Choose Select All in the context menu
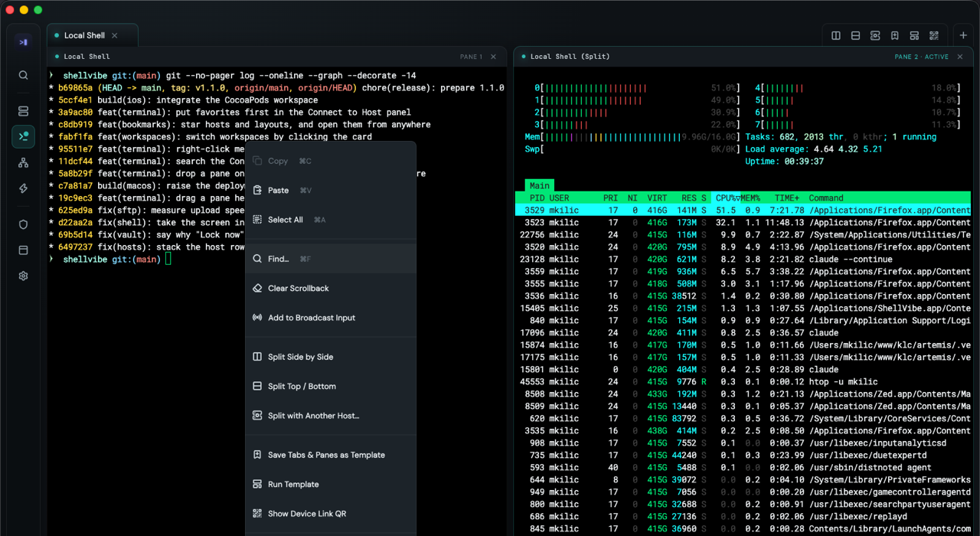The image size is (980, 536). click(331, 220)
